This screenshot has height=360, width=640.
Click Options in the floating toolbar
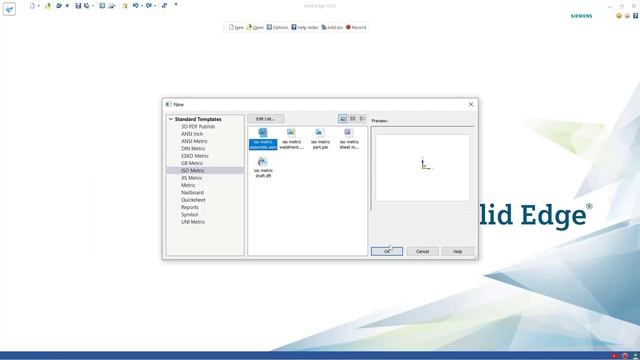pyautogui.click(x=277, y=27)
